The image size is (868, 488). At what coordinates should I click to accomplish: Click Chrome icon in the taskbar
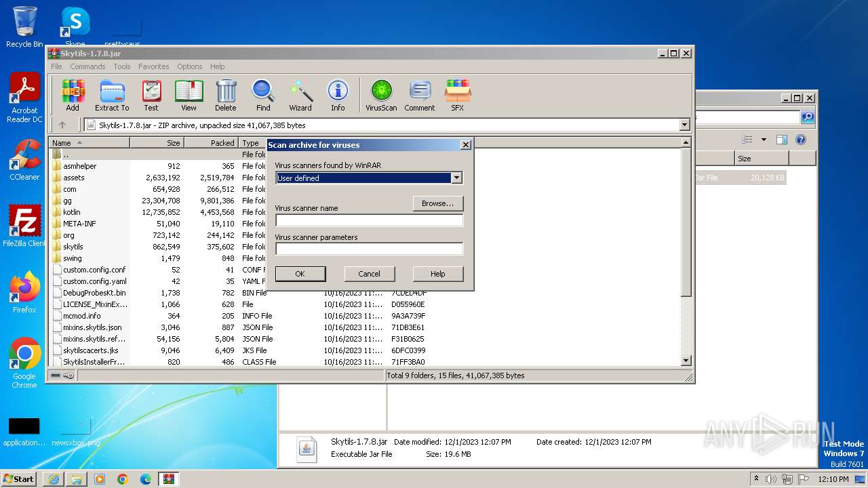[x=123, y=479]
